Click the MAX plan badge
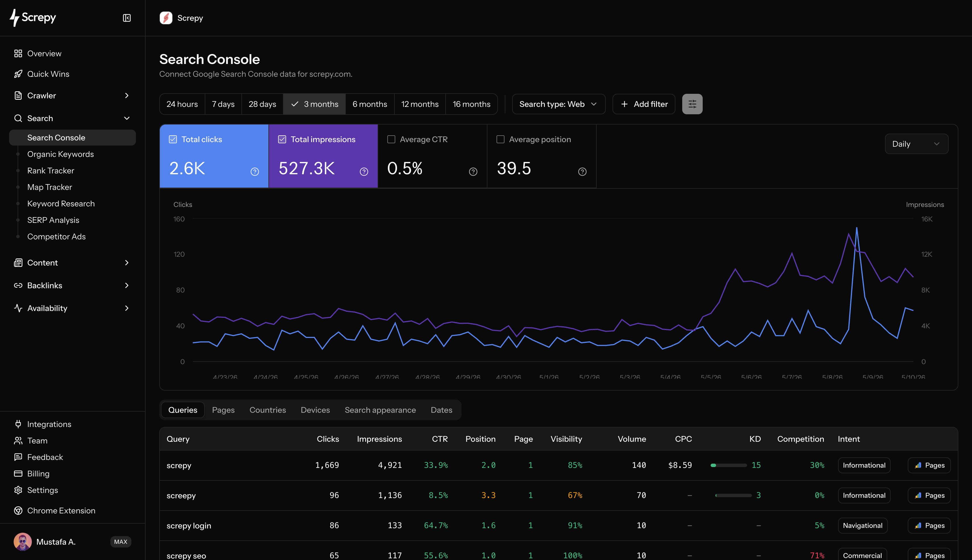Image resolution: width=972 pixels, height=560 pixels. (120, 542)
